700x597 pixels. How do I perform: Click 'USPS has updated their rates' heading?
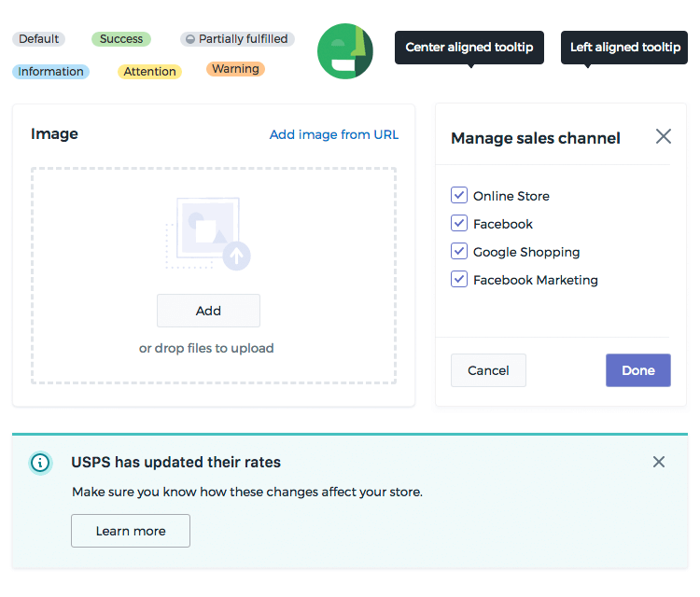pos(175,463)
